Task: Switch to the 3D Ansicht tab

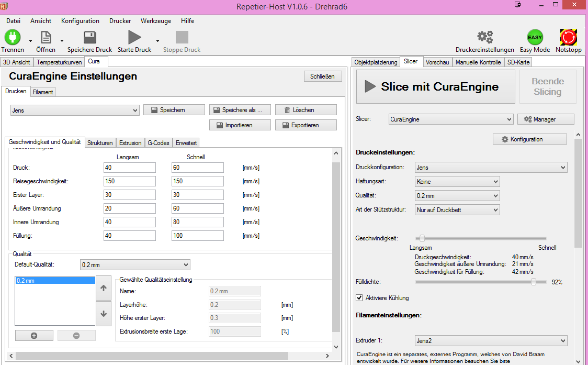Action: pos(17,62)
